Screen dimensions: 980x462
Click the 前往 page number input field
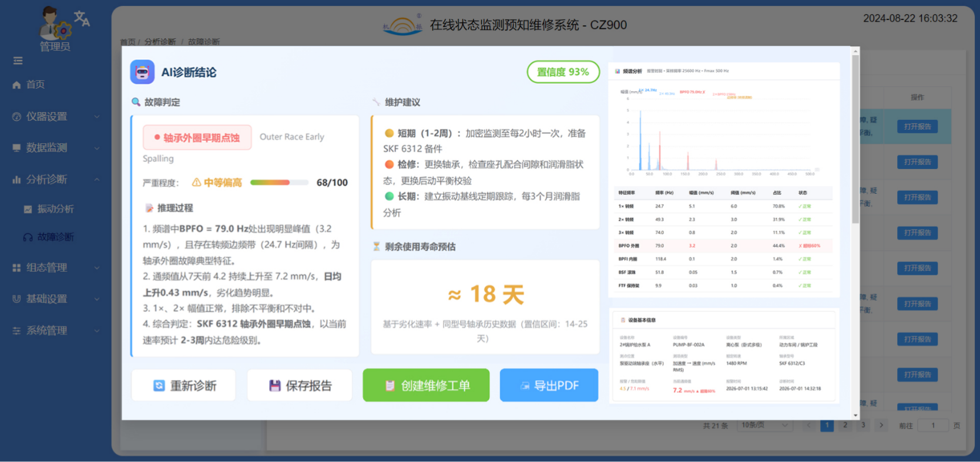click(932, 426)
